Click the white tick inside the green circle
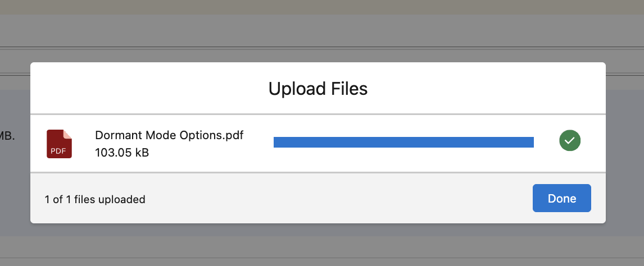The image size is (644, 266). (x=570, y=141)
